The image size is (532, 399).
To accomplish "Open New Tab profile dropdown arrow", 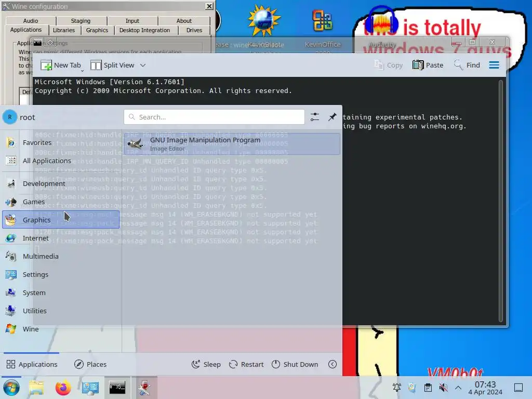I will [83, 71].
